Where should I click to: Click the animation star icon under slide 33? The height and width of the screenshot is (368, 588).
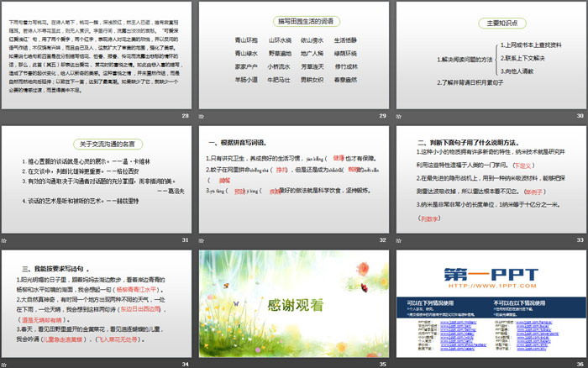pyautogui.click(x=399, y=240)
